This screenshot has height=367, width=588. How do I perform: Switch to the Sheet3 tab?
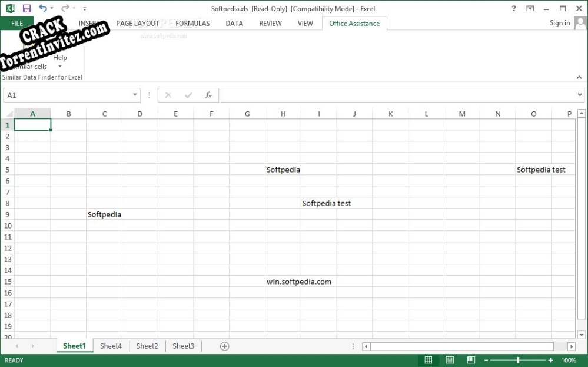point(182,346)
